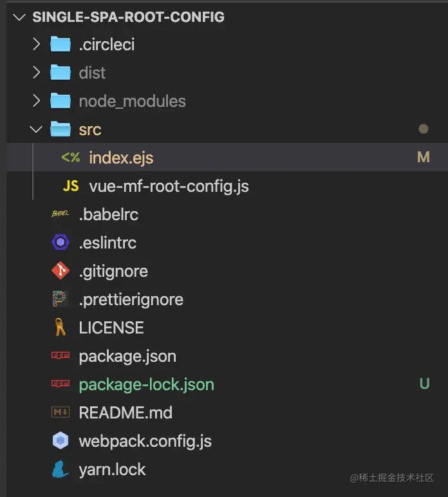Click the key icon next to LICENSE
The height and width of the screenshot is (497, 448).
pos(60,328)
